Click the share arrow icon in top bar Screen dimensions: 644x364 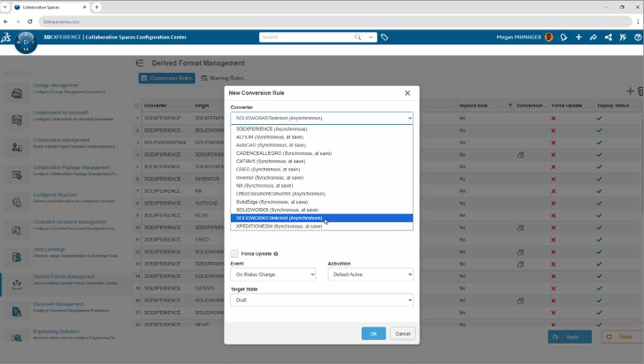point(593,37)
